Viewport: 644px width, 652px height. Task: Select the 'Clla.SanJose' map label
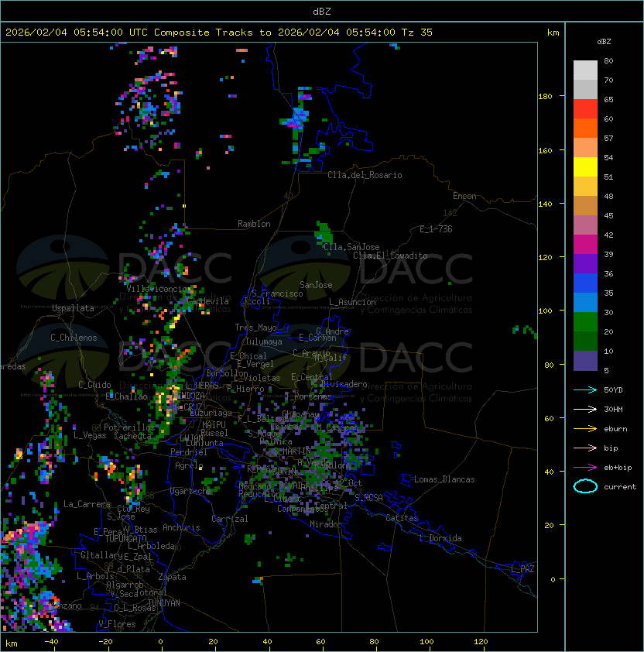point(351,247)
